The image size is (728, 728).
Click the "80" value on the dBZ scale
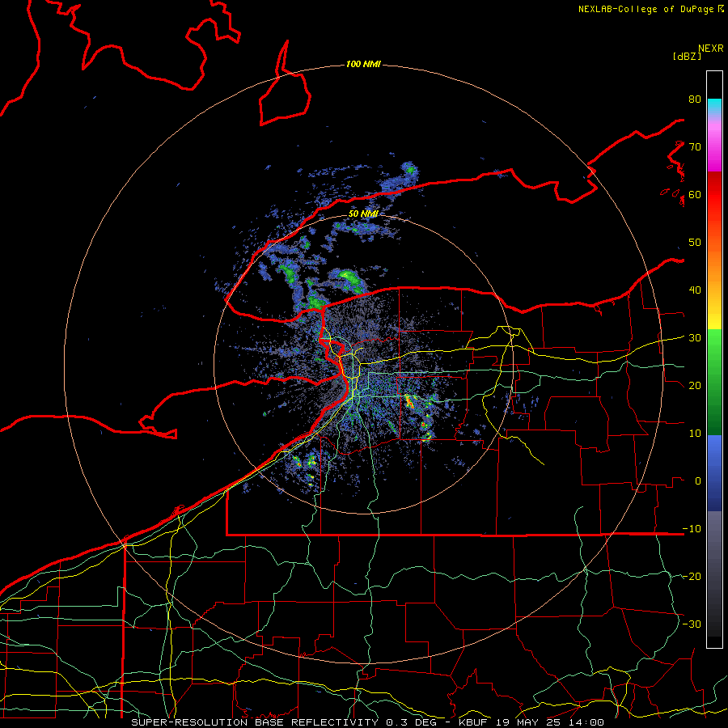(x=695, y=99)
